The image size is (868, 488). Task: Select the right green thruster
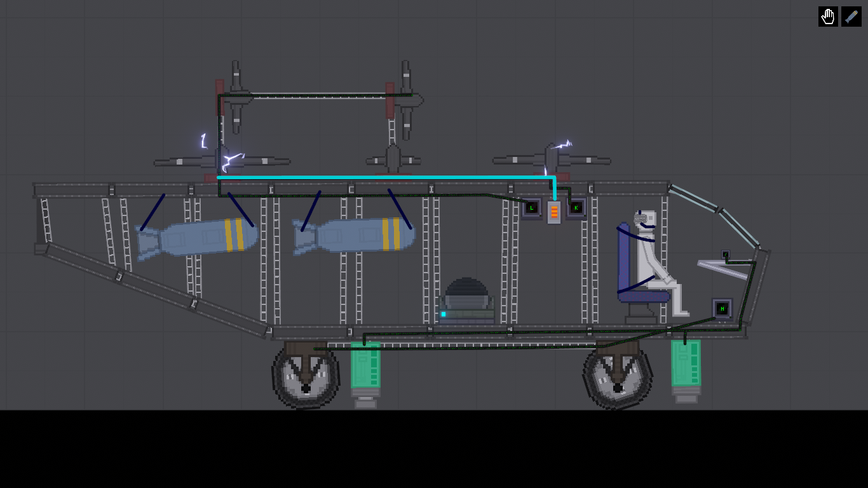(x=686, y=370)
